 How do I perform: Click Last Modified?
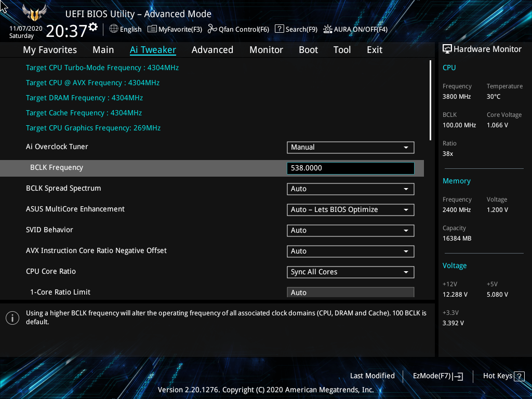pyautogui.click(x=372, y=376)
